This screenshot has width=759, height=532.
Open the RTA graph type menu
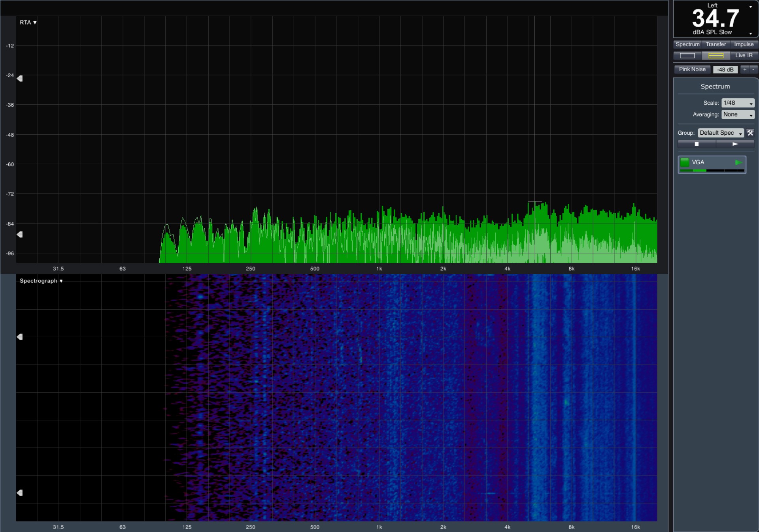(x=28, y=23)
